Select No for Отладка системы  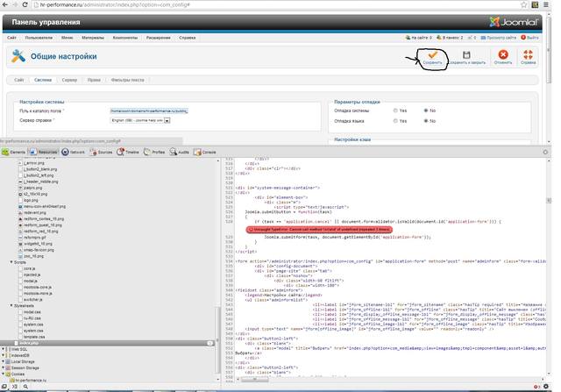click(426, 110)
